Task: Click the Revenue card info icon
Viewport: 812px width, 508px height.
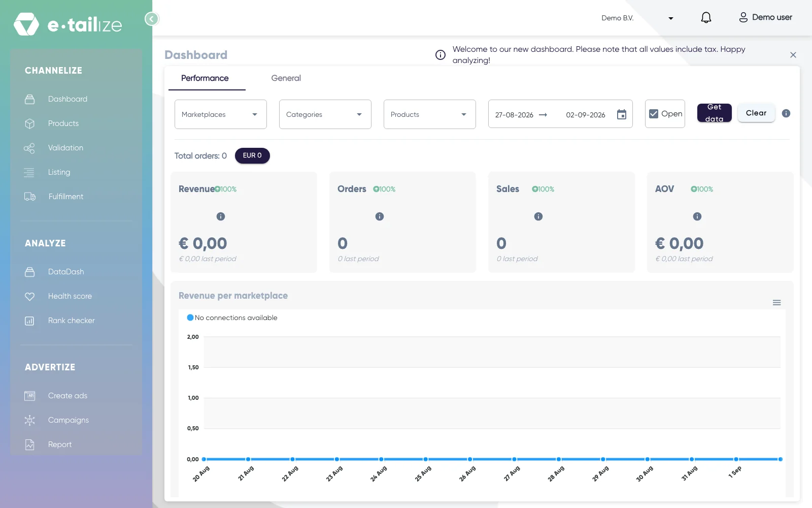Action: pos(221,216)
